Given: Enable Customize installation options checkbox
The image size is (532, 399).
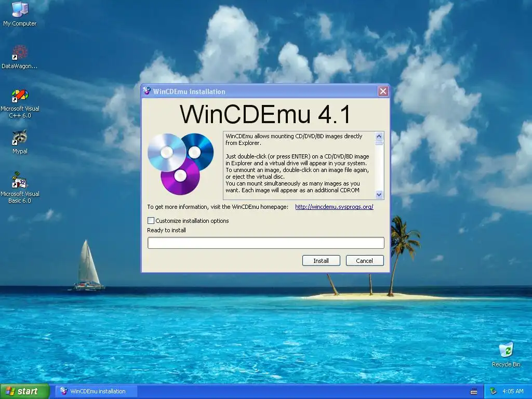Looking at the screenshot, I should point(151,220).
